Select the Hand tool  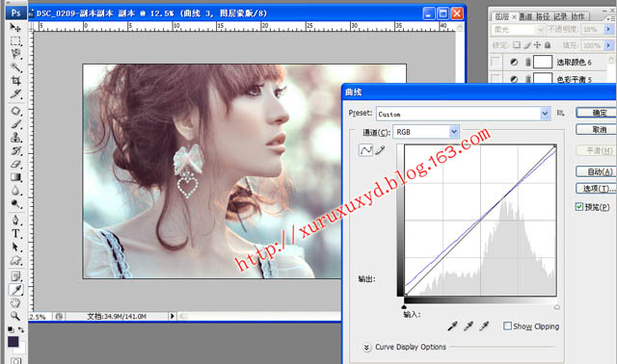[x=15, y=302]
